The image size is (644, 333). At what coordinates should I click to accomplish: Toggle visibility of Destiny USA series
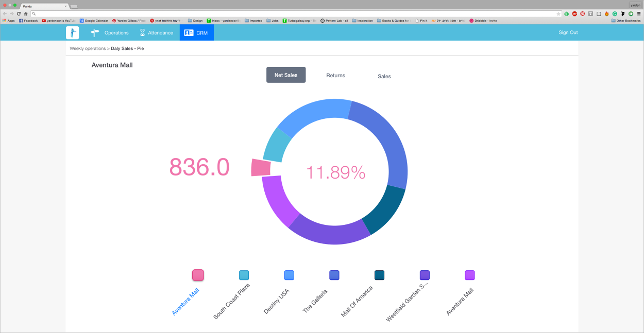point(289,275)
